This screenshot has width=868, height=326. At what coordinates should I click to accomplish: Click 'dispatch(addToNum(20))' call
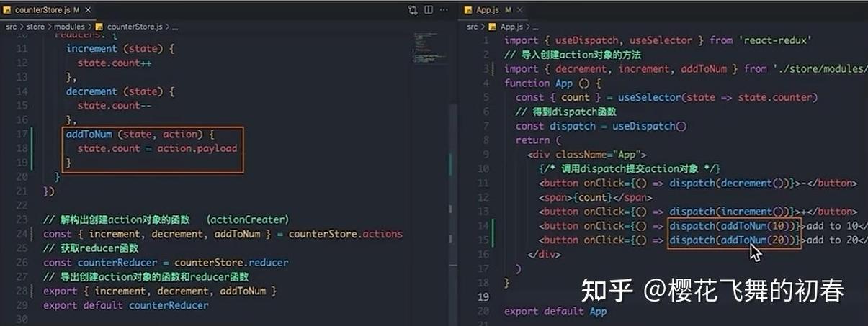(x=734, y=240)
